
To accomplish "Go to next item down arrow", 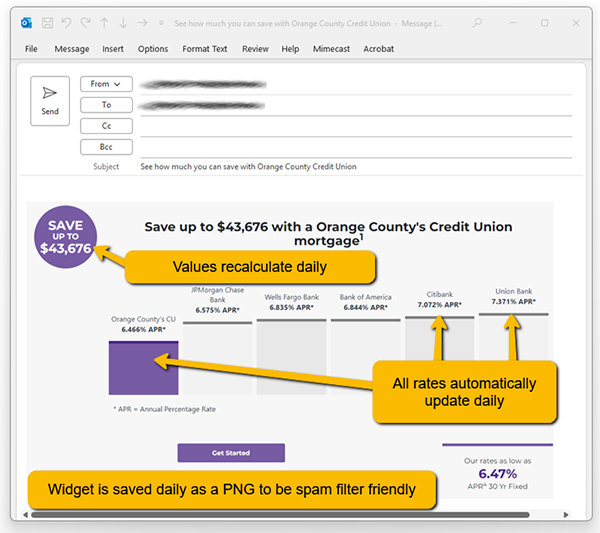I will [122, 22].
